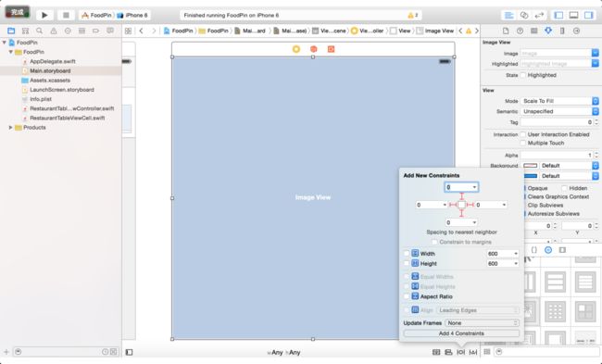This screenshot has width=602, height=364.
Task: Switch to the assistant editor icon
Action: (x=524, y=16)
